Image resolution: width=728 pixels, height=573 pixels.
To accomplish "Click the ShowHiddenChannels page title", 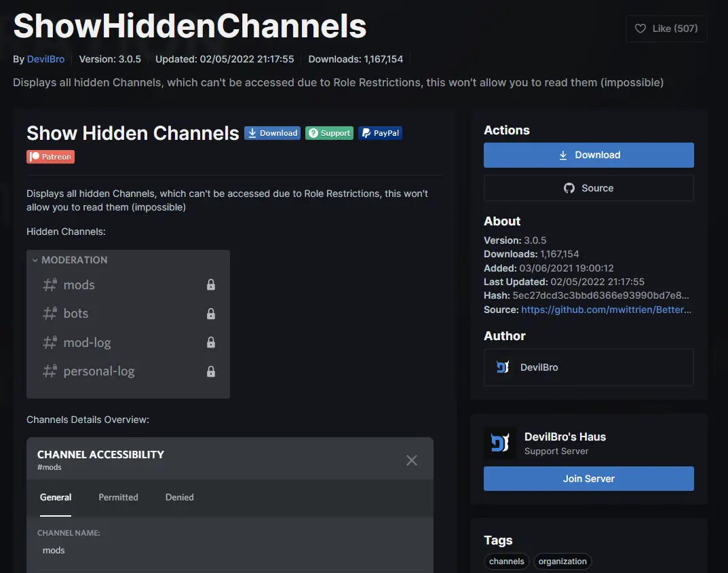I will pyautogui.click(x=190, y=26).
